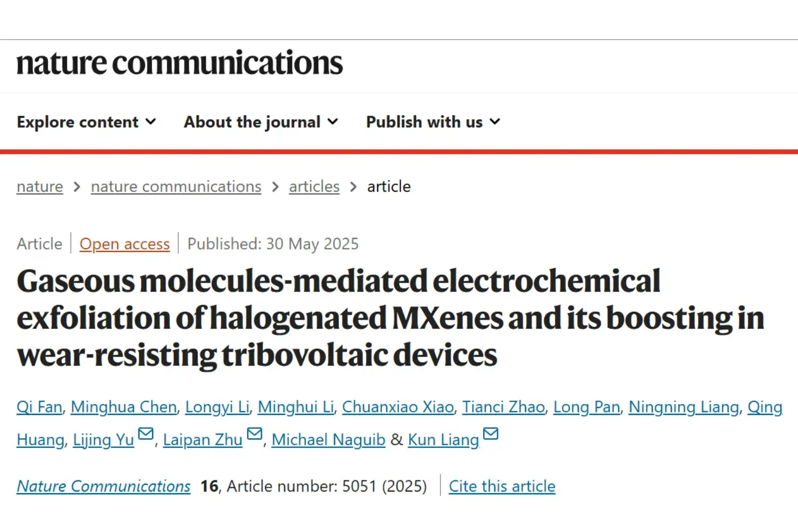Image resolution: width=798 pixels, height=532 pixels.
Task: Click the envelope icon next to Kun Liang
Action: point(491,434)
